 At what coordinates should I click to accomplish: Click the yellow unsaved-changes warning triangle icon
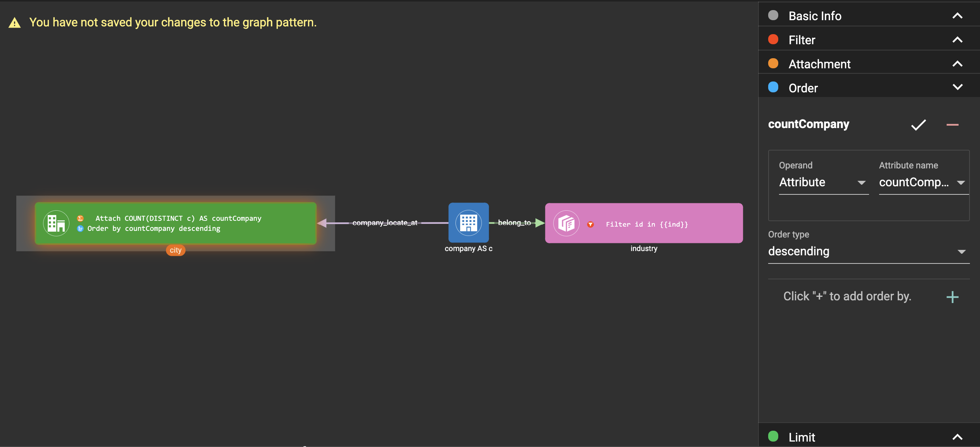[x=15, y=23]
